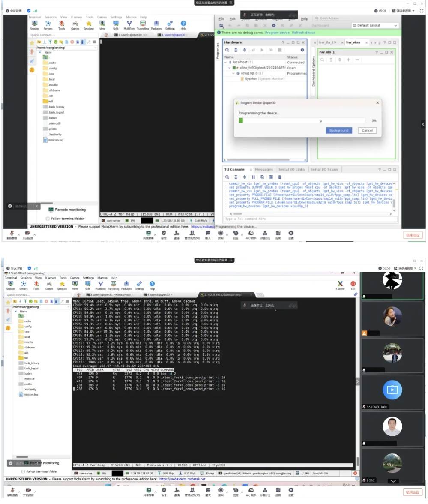
Task: Open the Serial I/O Scans tab
Action: (324, 169)
